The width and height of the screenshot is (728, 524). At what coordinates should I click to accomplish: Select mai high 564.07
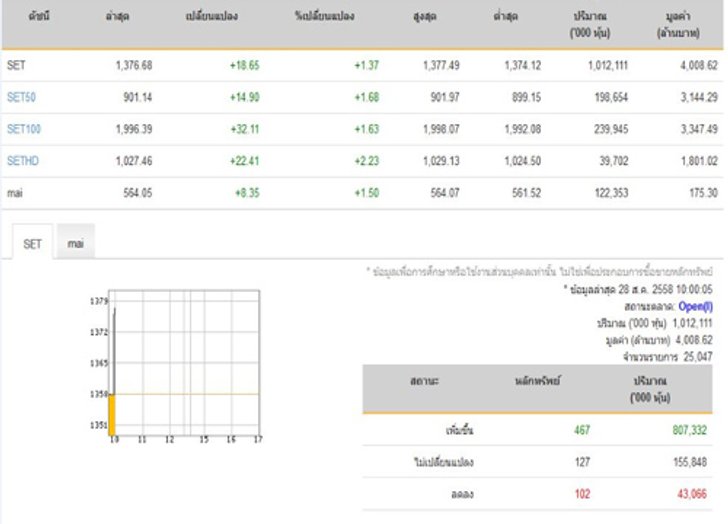pyautogui.click(x=445, y=193)
